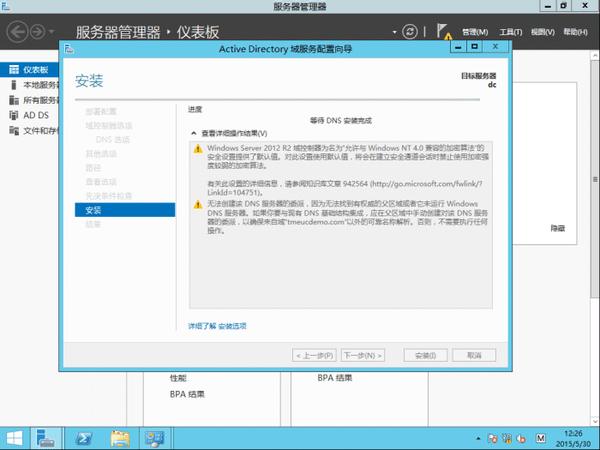Click the input method M icon in tray
Screen dimensions: 600x450
pyautogui.click(x=541, y=439)
